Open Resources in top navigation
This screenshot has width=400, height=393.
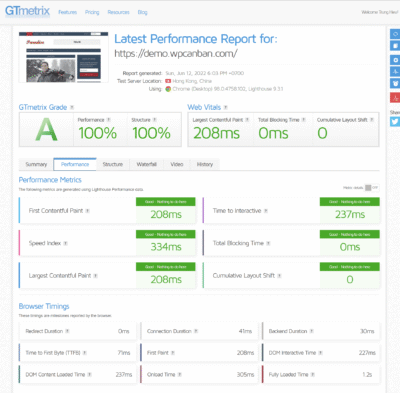[118, 12]
